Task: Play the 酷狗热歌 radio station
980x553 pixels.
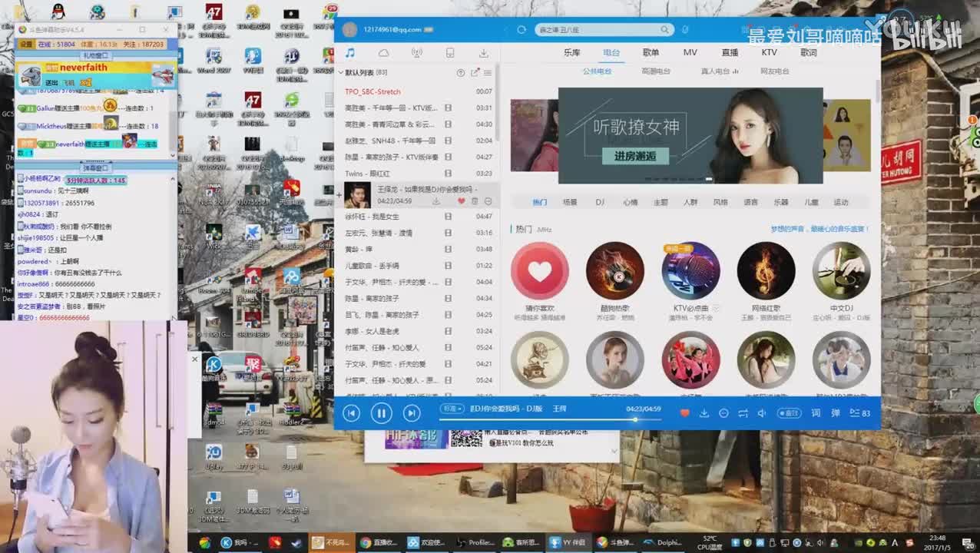Action: [615, 270]
